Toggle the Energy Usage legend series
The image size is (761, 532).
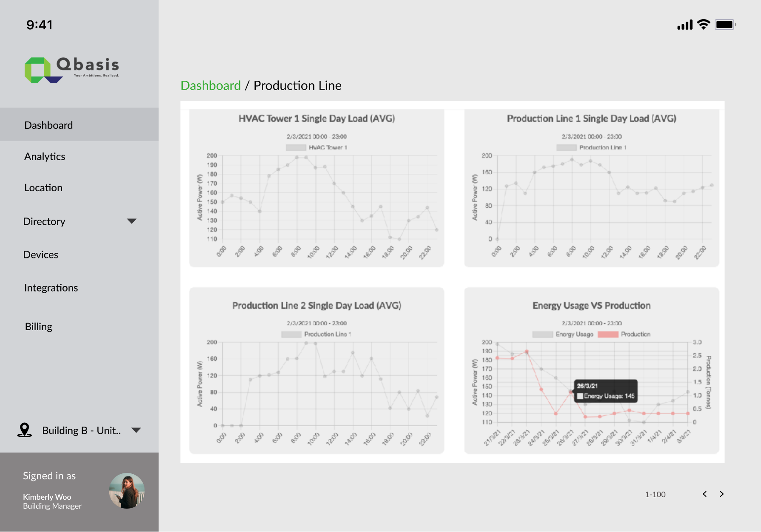click(x=563, y=334)
